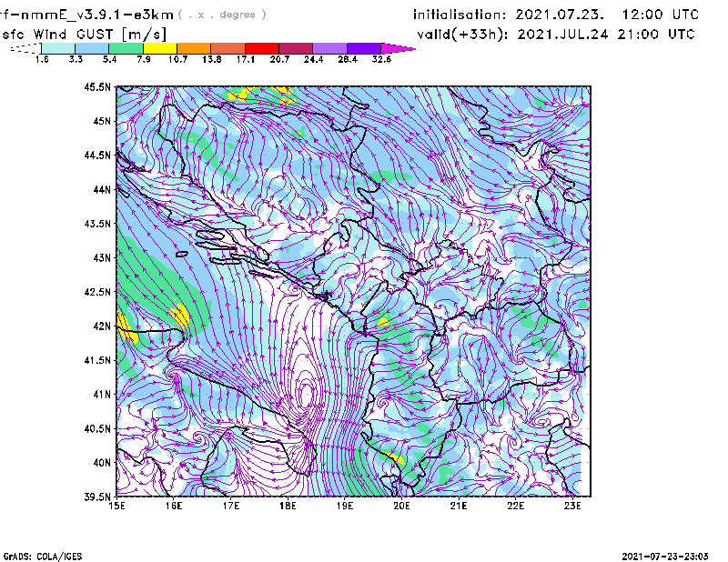Click the legend value '24.4'

(313, 59)
